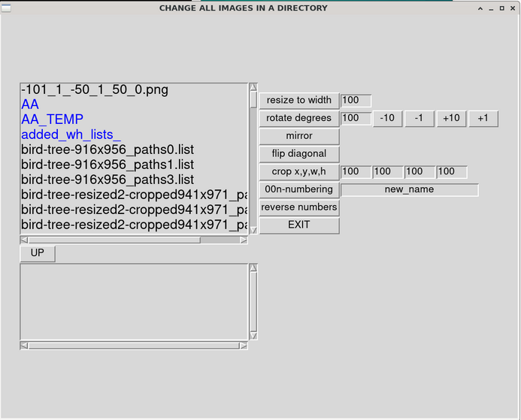This screenshot has width=521, height=420.
Task: Select bird-tree-916x956_paths3.list
Action: point(135,180)
